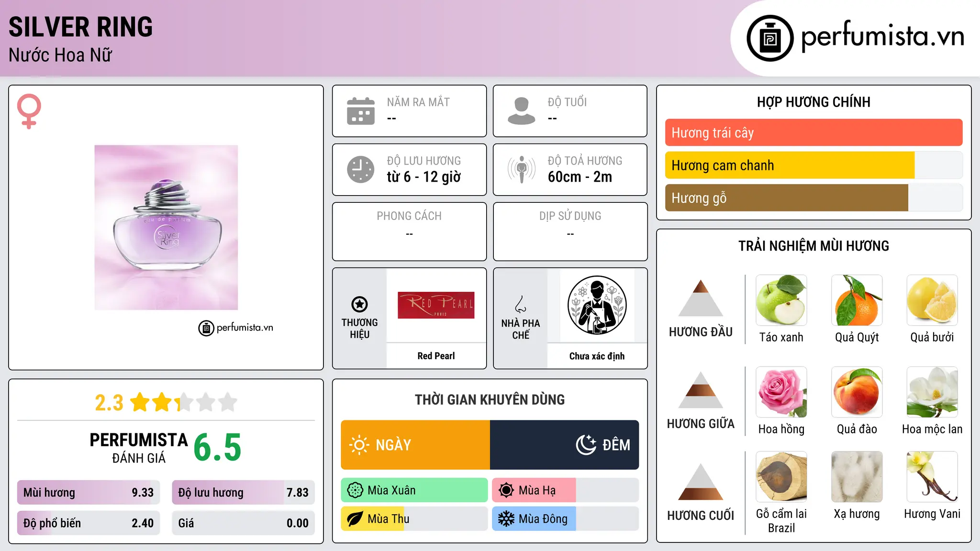Image resolution: width=980 pixels, height=551 pixels.
Task: Click the Silver Ring perfume bottle image
Action: coord(166,228)
